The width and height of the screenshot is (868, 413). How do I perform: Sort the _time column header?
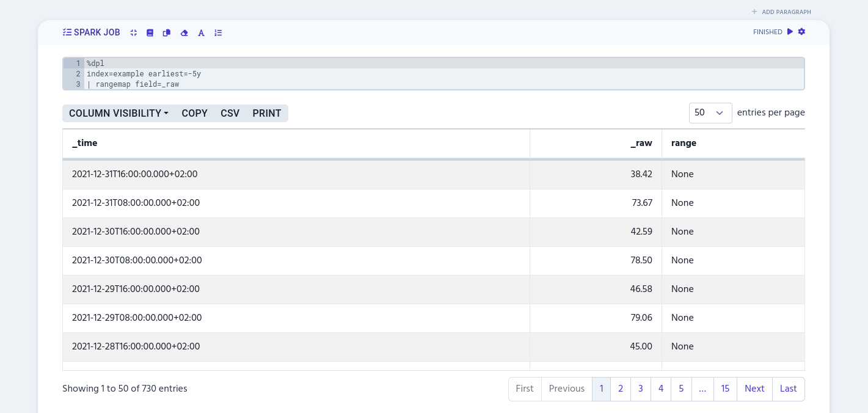(x=84, y=144)
